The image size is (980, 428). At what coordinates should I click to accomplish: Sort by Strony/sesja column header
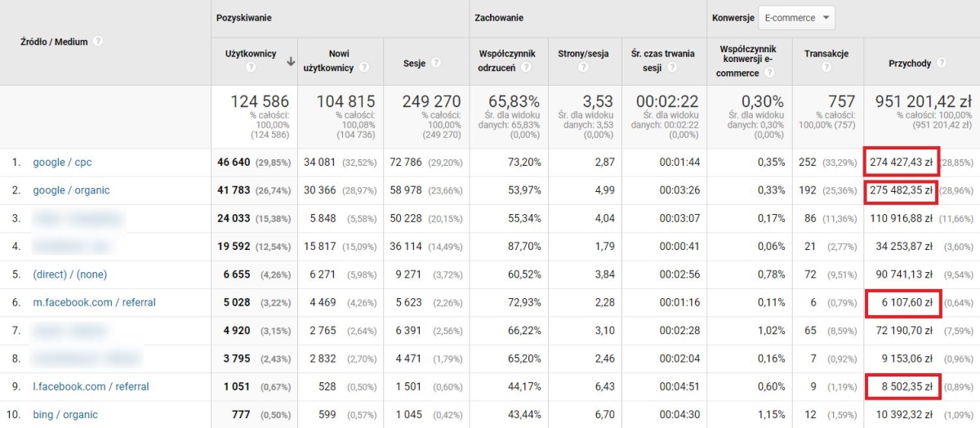[x=584, y=54]
